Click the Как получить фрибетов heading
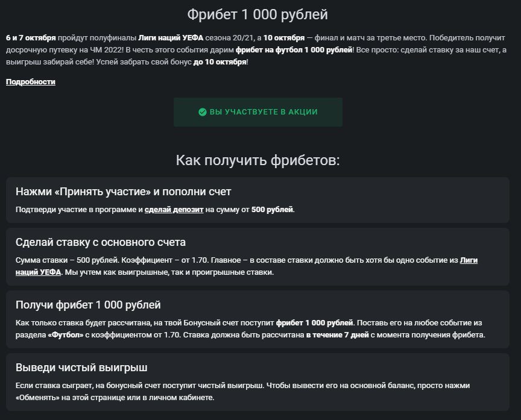The image size is (521, 420). 258,160
